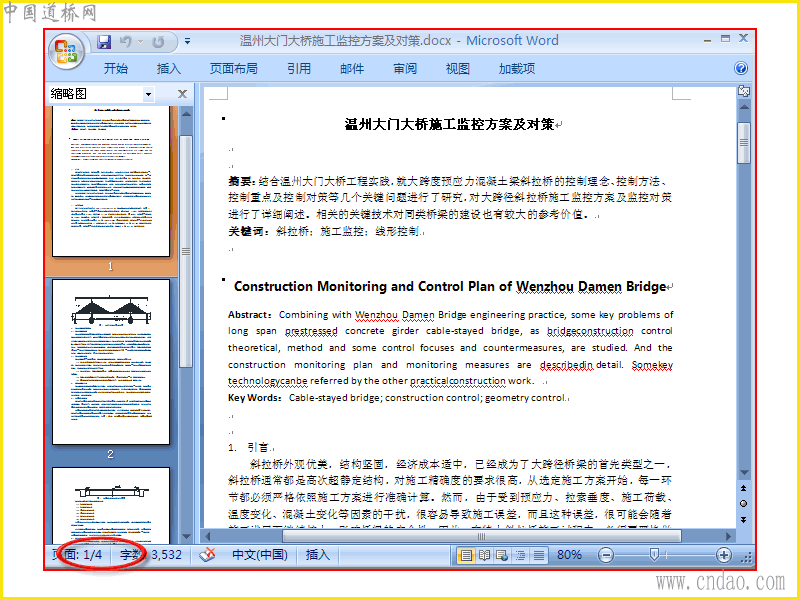800x600 pixels.
Task: Redo action in quick access toolbar
Action: pos(159,42)
